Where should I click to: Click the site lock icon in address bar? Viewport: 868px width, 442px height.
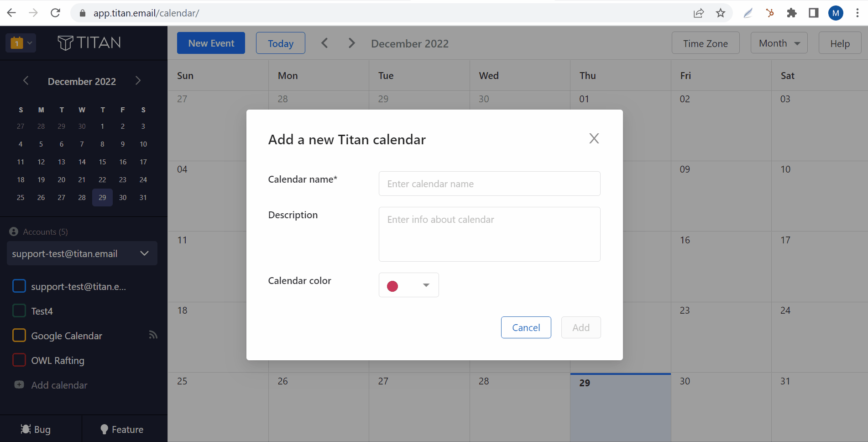(x=83, y=13)
